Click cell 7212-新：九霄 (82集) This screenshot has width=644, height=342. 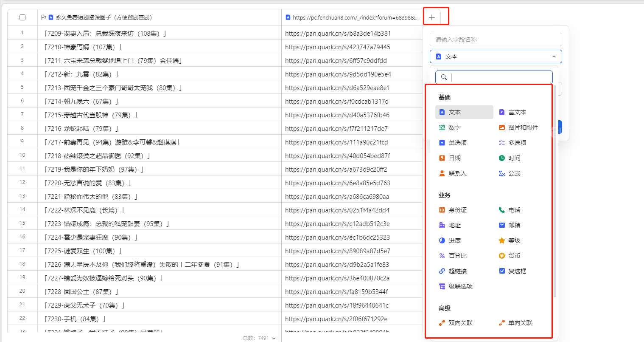point(160,74)
